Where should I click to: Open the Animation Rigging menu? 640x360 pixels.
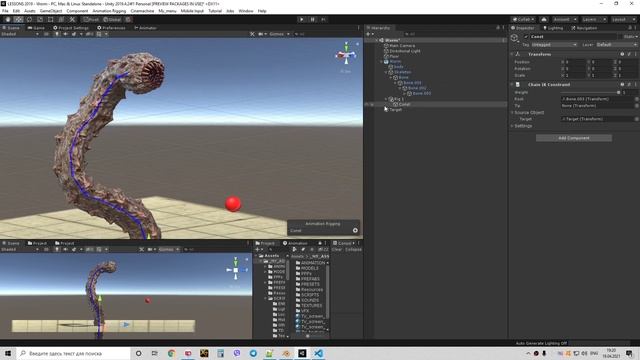point(109,11)
